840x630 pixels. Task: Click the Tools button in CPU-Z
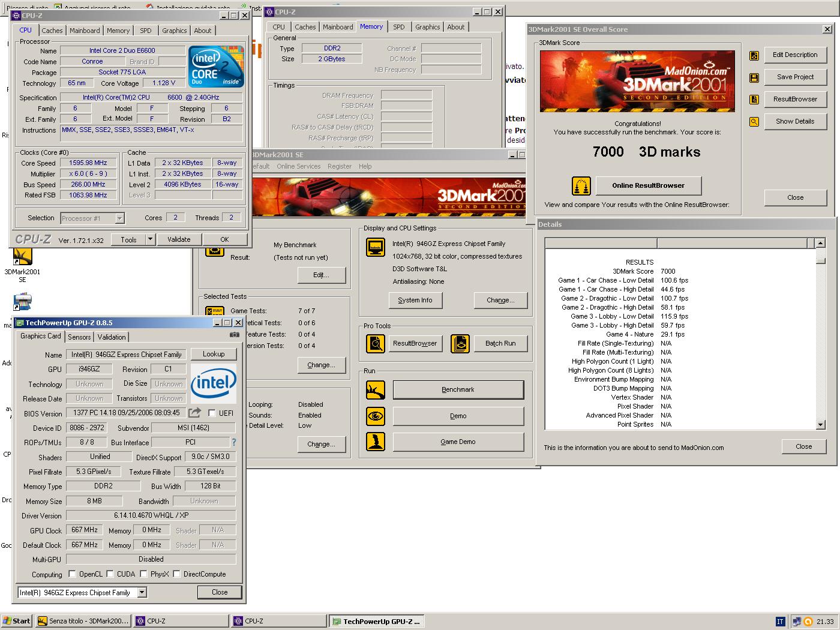click(x=128, y=239)
